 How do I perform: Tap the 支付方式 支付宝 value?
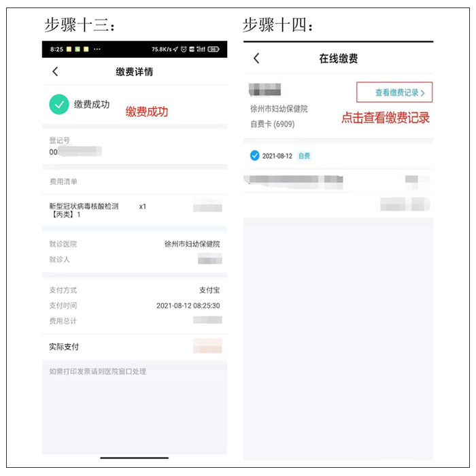[x=209, y=290]
